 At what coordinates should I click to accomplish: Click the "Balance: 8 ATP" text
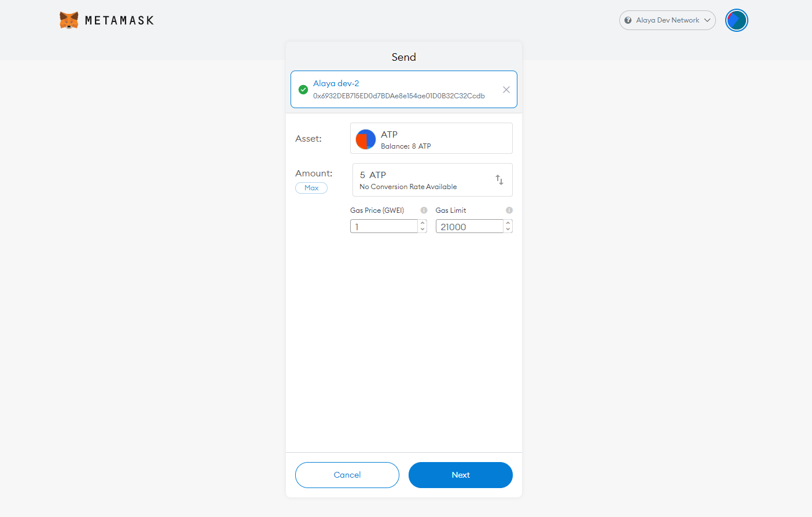coord(406,146)
